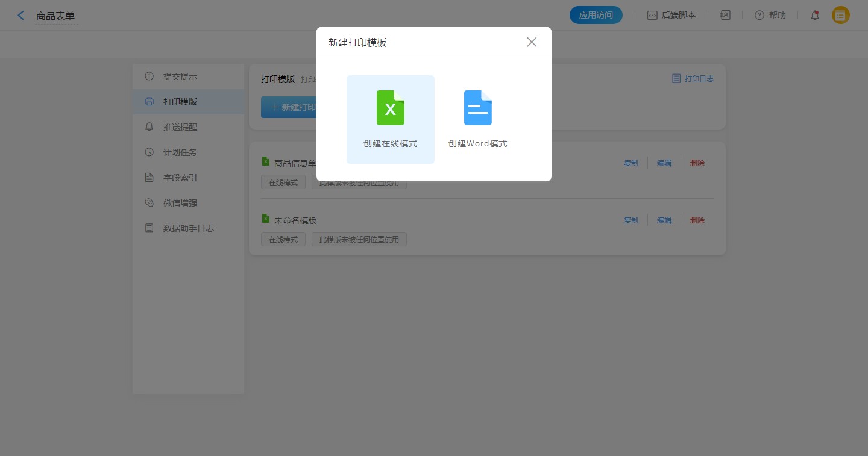This screenshot has width=868, height=456.
Task: Click the 应用访问 button
Action: pyautogui.click(x=596, y=16)
